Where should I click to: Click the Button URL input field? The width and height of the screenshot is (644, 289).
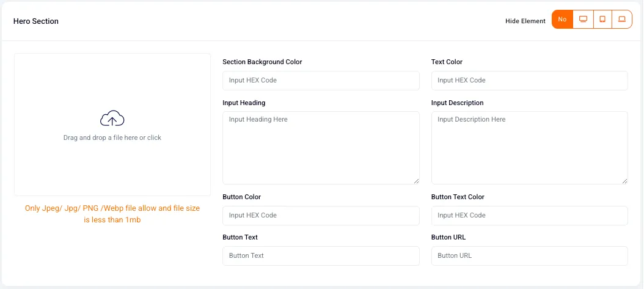(529, 256)
